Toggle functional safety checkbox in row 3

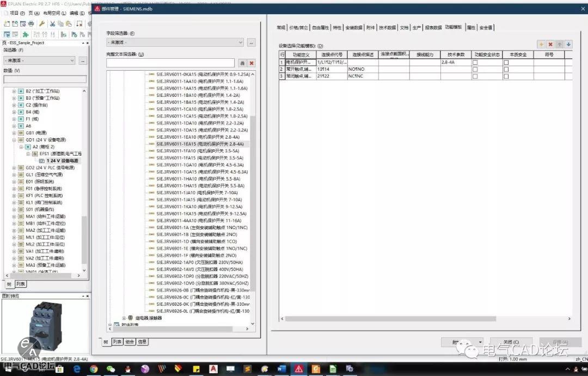pos(475,76)
